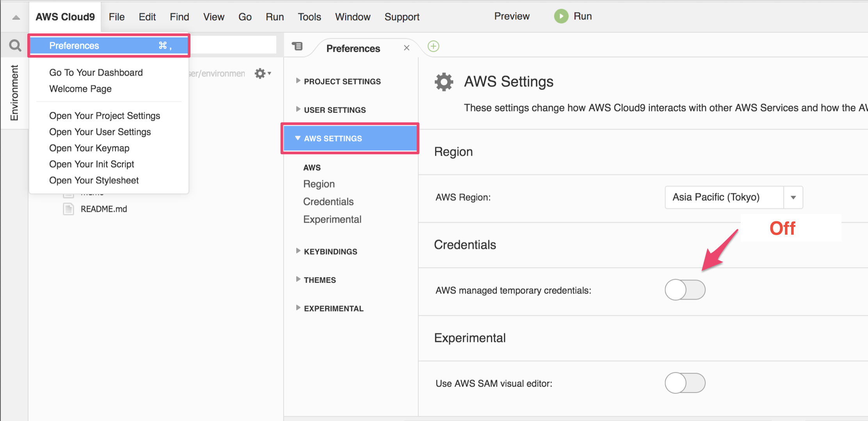Close the Preferences tab
The image size is (868, 421).
click(x=407, y=48)
